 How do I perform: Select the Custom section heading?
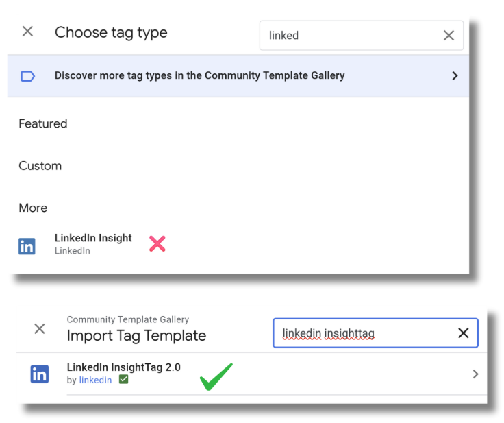[x=40, y=166]
